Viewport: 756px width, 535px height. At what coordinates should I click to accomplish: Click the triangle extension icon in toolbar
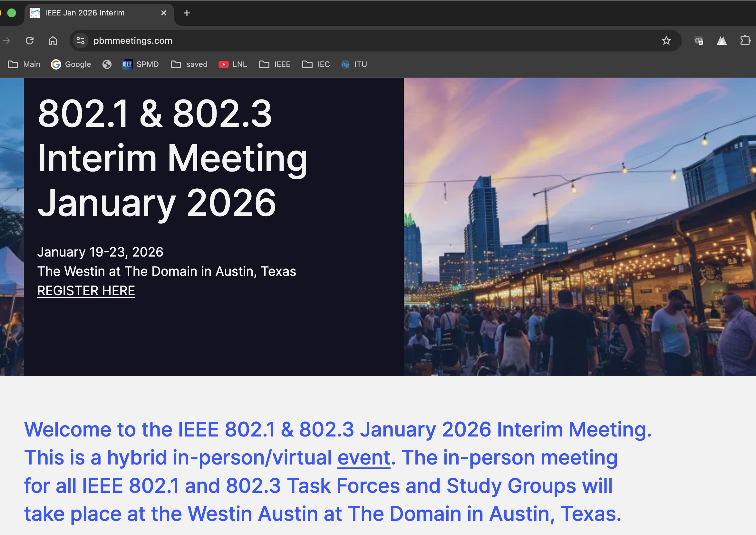(722, 41)
